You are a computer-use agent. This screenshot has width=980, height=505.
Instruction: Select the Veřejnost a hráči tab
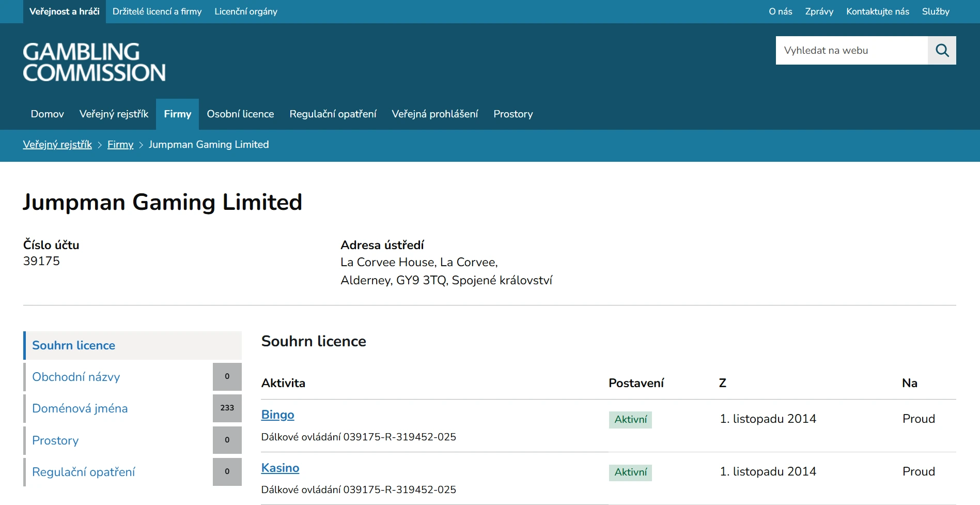coord(65,11)
